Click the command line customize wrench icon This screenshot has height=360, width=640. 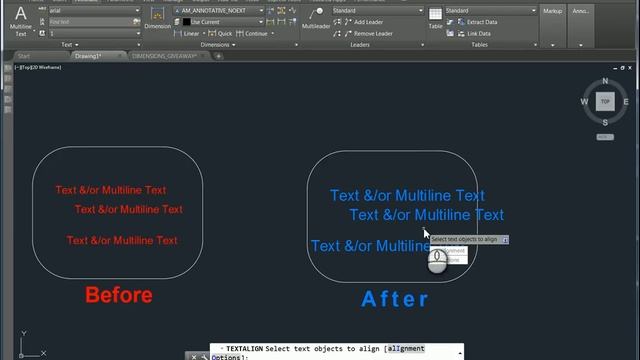204,357
